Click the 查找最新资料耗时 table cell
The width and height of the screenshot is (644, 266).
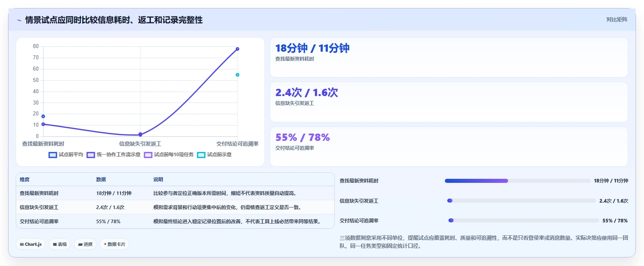pyautogui.click(x=39, y=193)
